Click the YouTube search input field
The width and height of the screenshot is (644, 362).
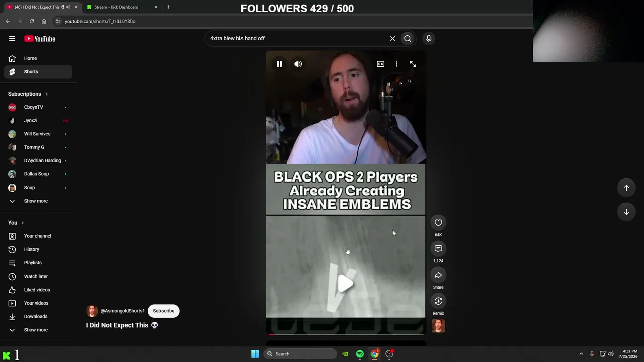pyautogui.click(x=296, y=38)
